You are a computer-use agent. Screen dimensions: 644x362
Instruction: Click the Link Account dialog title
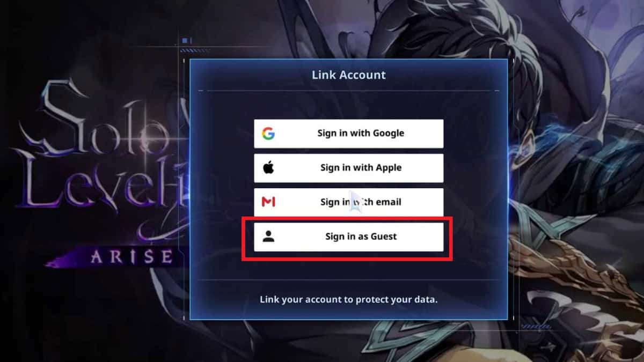[349, 75]
